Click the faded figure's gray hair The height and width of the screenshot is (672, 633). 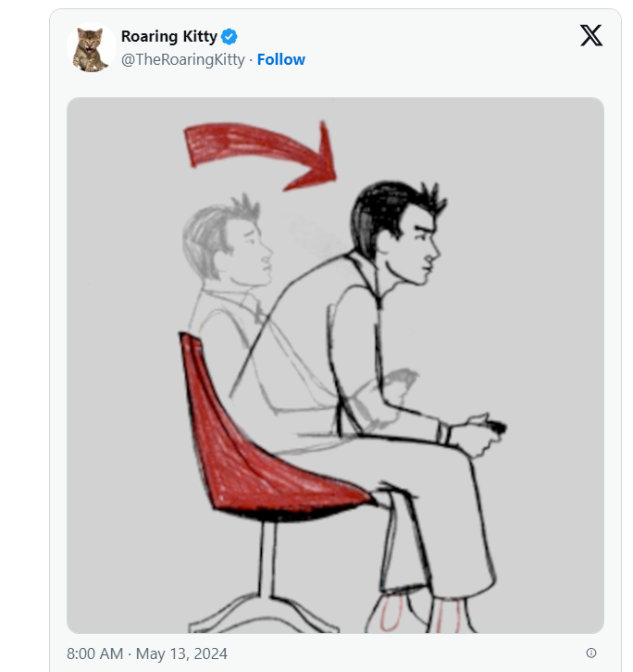pyautogui.click(x=208, y=227)
